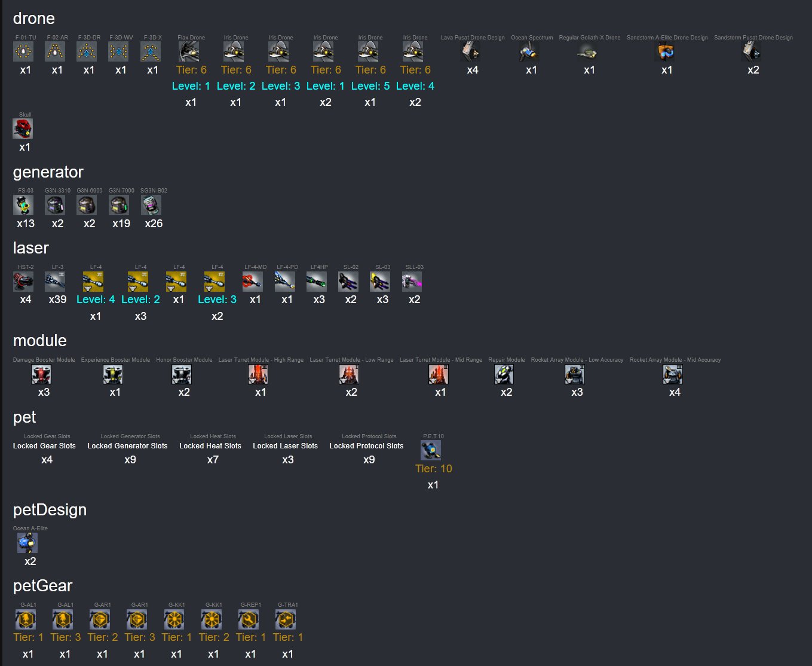Image resolution: width=812 pixels, height=666 pixels.
Task: Click the Repair Module icon
Action: click(504, 374)
